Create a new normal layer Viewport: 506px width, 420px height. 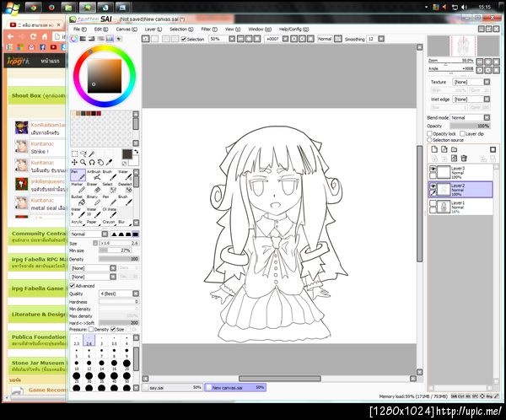coord(434,149)
